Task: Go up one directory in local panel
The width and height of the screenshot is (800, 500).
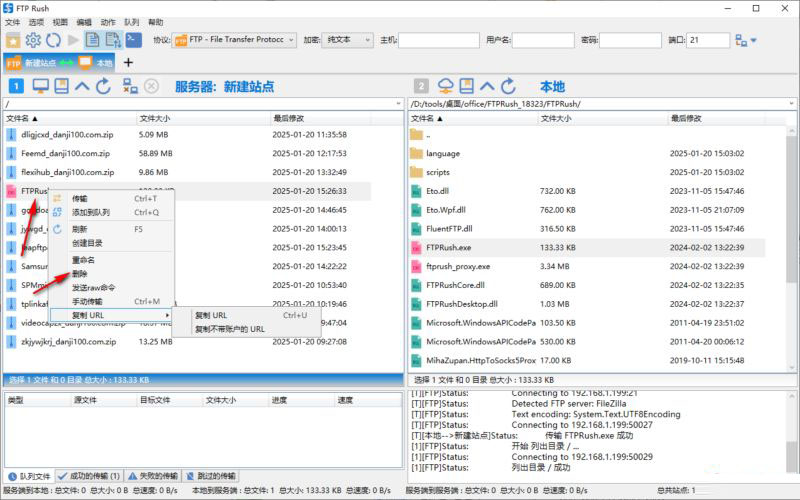Action: pyautogui.click(x=487, y=86)
